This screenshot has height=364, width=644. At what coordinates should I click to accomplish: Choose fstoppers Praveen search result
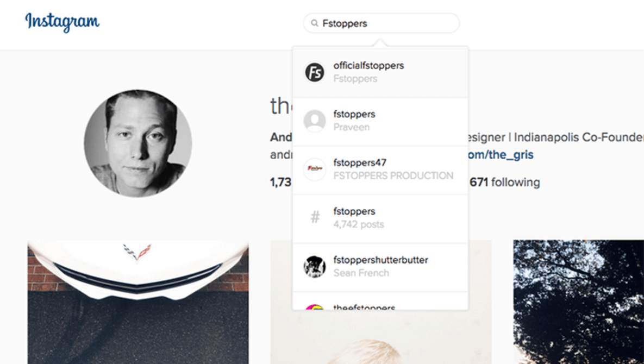pos(380,122)
